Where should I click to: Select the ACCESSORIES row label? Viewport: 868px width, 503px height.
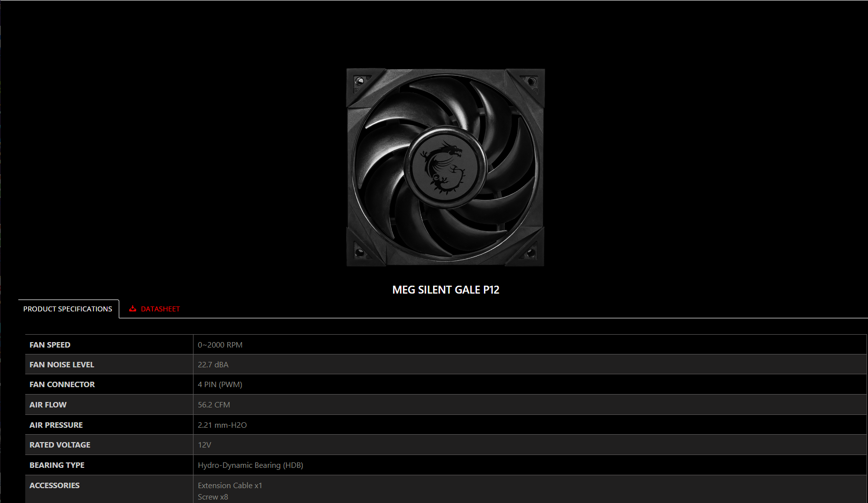(x=54, y=486)
